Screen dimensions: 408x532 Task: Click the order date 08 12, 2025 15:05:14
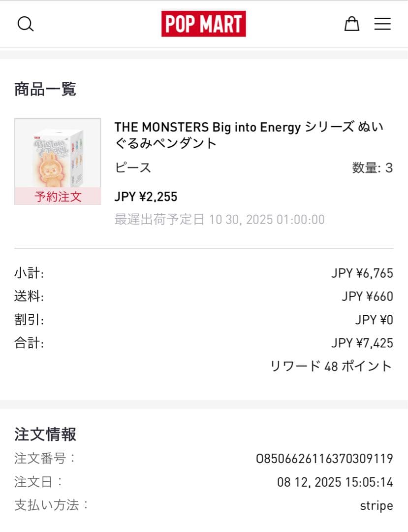click(335, 482)
